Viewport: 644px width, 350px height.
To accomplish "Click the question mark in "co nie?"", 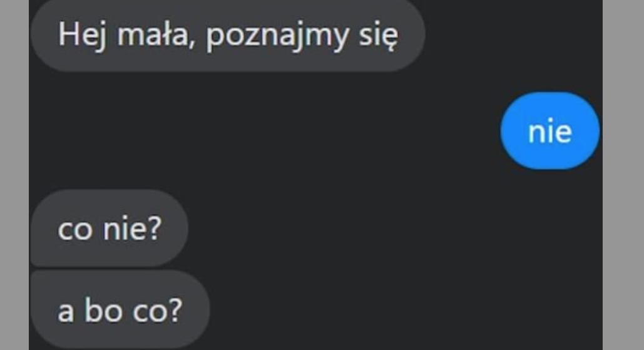I will (154, 228).
